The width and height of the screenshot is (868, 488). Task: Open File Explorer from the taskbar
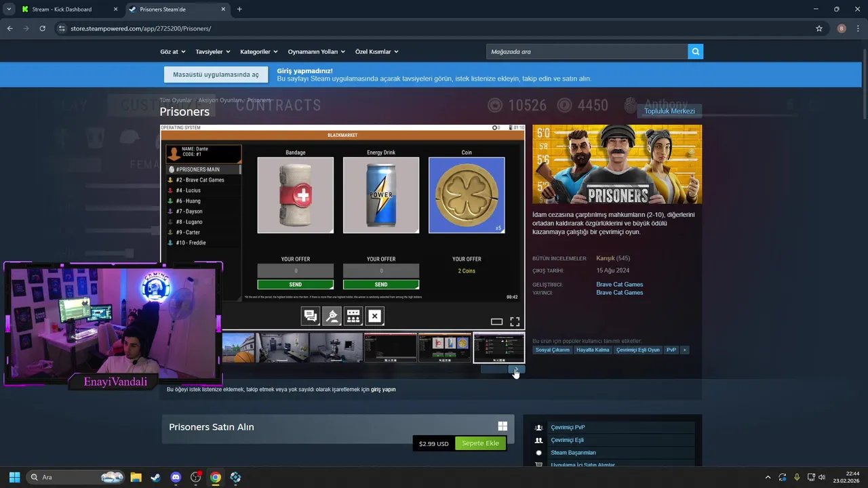[x=136, y=477]
